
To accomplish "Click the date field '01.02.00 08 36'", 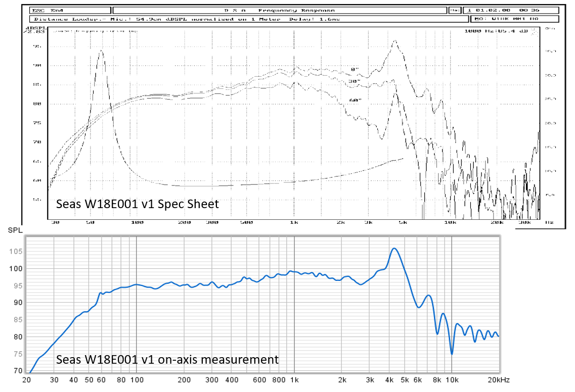I will point(511,10).
